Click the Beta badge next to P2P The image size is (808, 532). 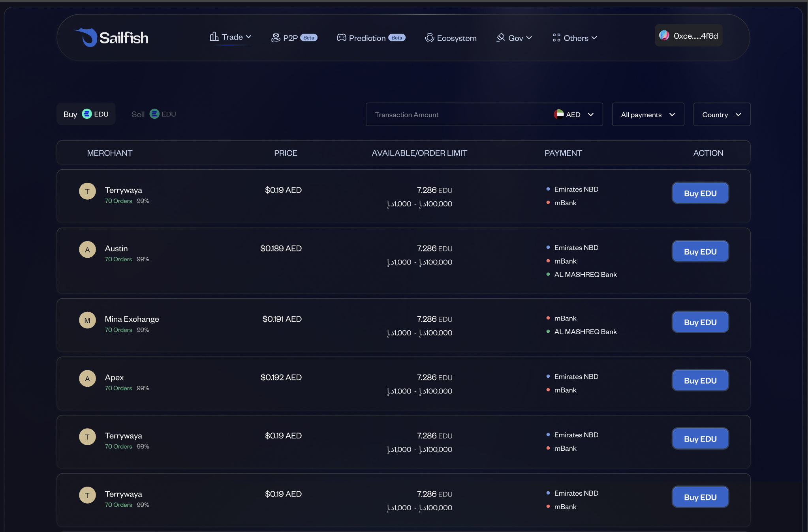309,38
